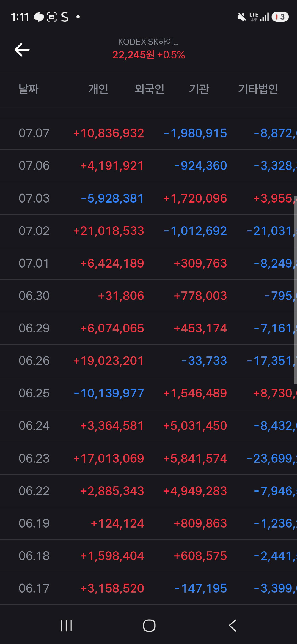The height and width of the screenshot is (644, 297).
Task: Tap the Android navigation back chevron
Action: pyautogui.click(x=233, y=625)
